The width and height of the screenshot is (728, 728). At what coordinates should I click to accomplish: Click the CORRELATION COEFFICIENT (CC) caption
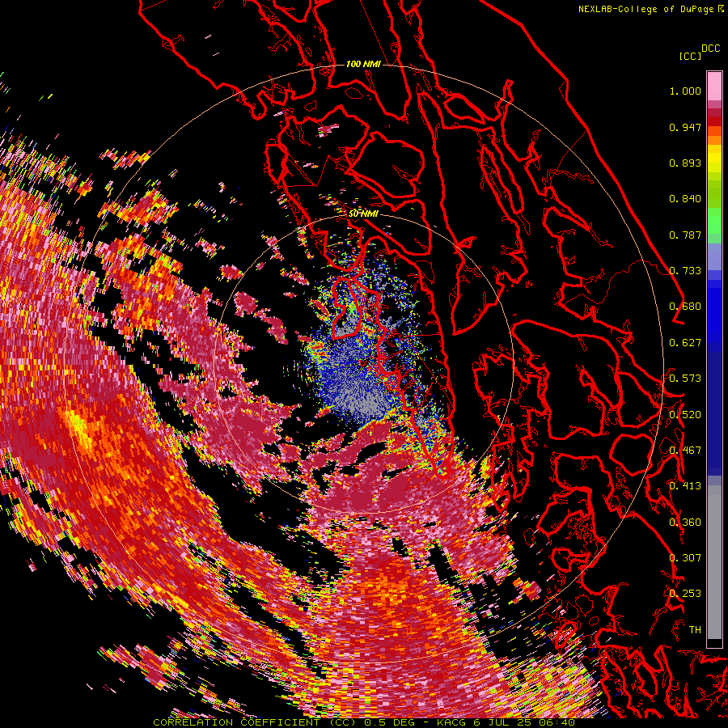(x=255, y=722)
